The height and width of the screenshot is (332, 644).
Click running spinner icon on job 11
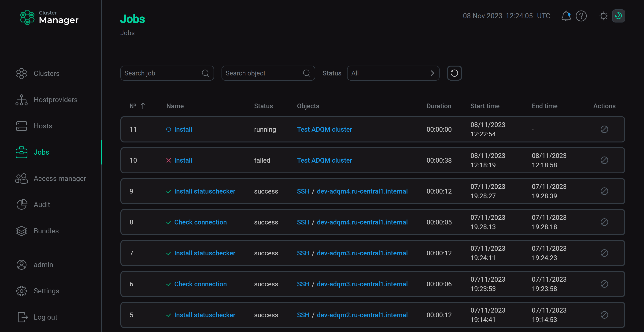point(169,129)
